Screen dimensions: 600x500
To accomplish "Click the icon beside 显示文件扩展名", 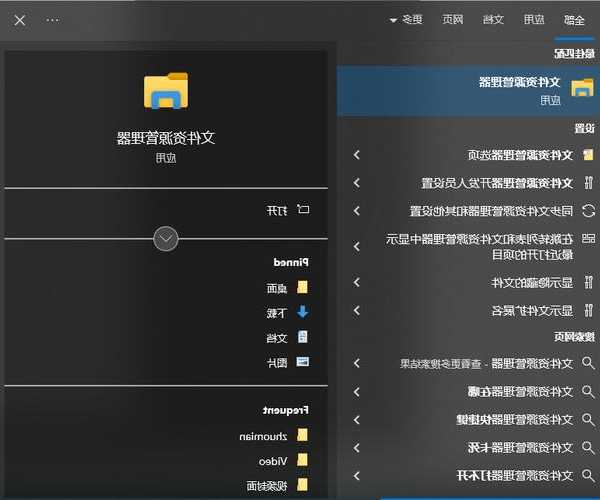I will coord(588,311).
